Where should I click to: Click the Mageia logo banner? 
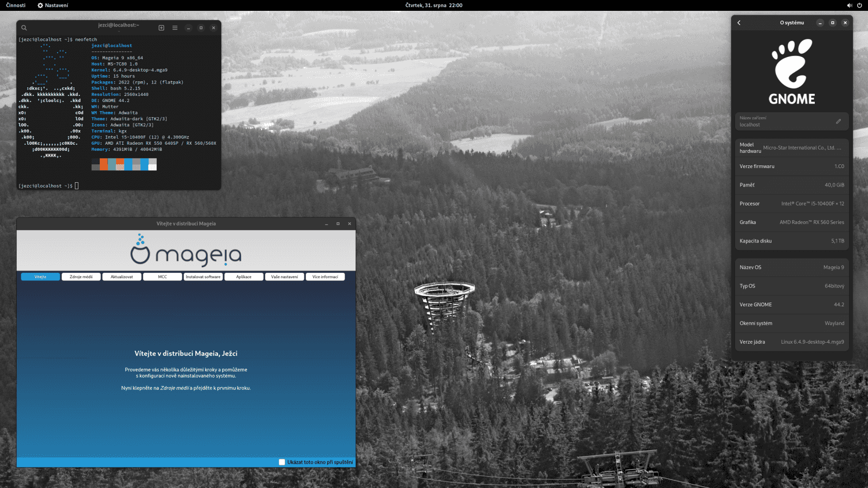(x=186, y=251)
